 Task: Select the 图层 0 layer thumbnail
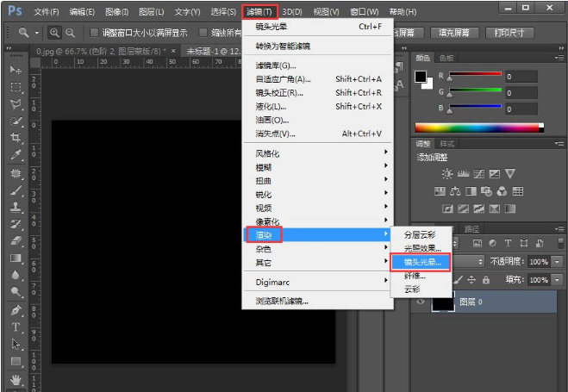(442, 302)
